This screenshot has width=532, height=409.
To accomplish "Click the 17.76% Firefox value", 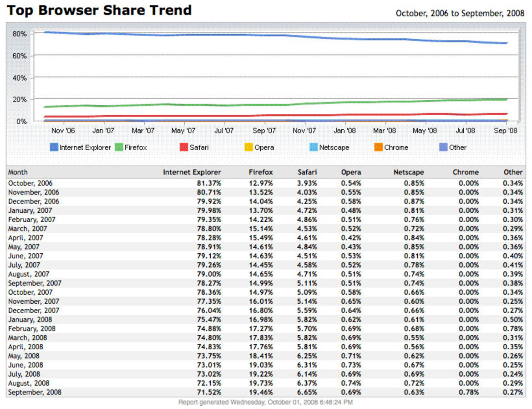I will click(261, 347).
